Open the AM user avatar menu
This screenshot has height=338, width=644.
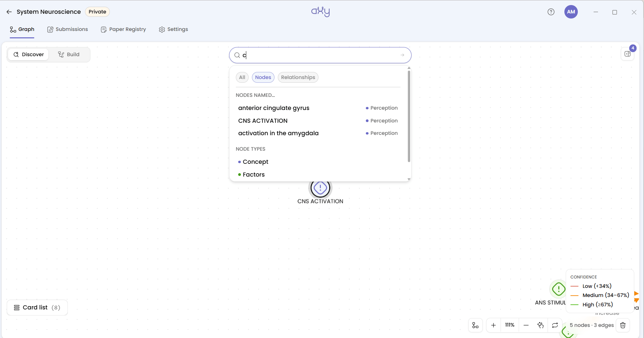[x=571, y=12]
